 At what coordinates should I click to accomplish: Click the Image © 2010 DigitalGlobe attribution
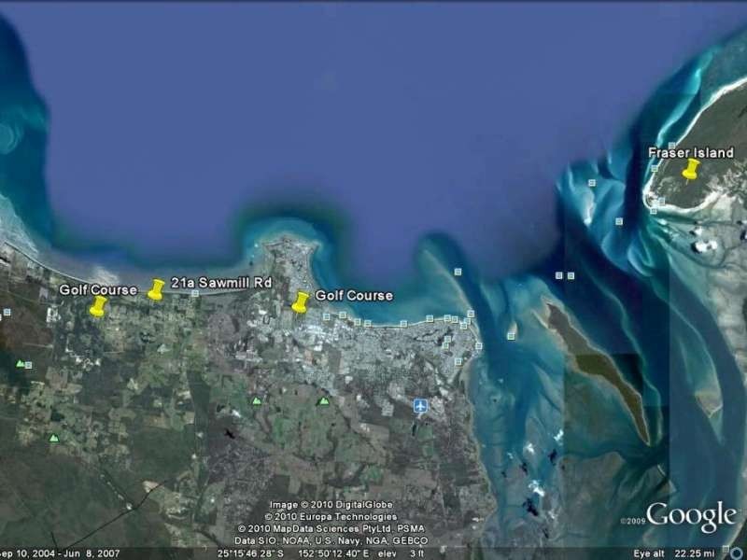[x=331, y=505]
